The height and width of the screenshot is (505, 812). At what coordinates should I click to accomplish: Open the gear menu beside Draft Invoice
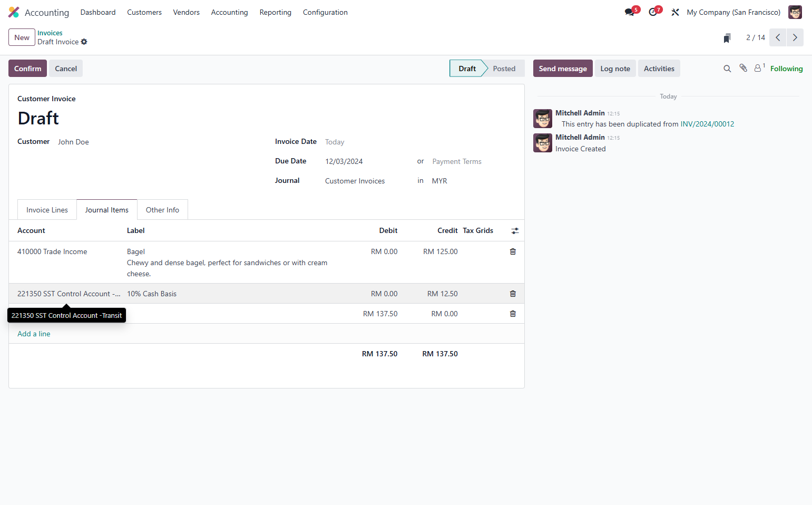(x=84, y=42)
